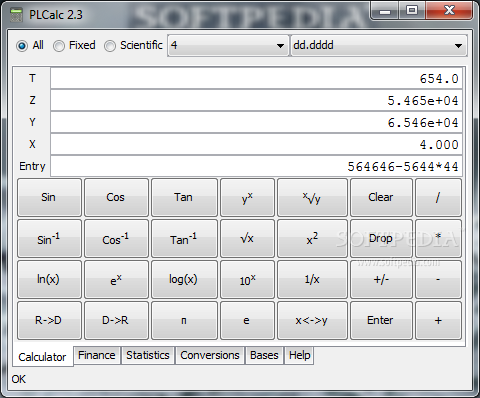
Task: Click the log(x) button
Action: pos(184,279)
